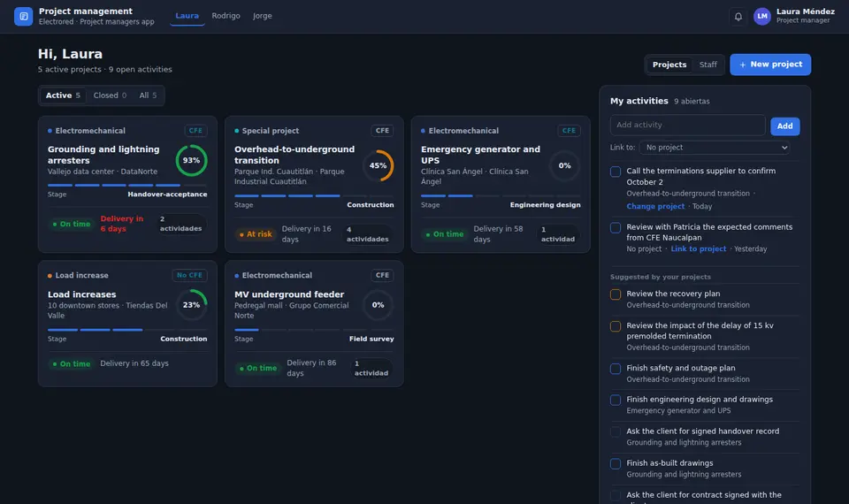
Task: Click the 4 actividades pill
Action: pyautogui.click(x=368, y=233)
